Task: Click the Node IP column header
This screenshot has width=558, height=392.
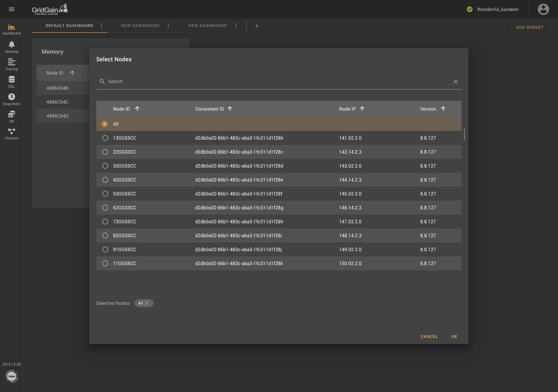Action: pos(347,109)
